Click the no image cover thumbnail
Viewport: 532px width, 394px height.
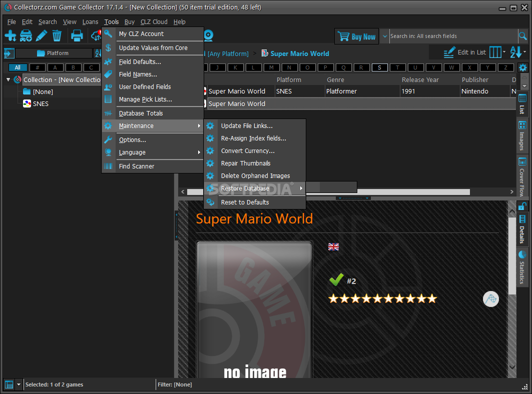(x=254, y=309)
